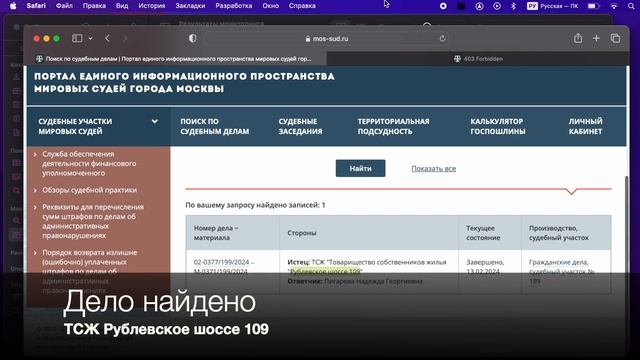The image size is (640, 360).
Task: Collapse search form with red arrow
Action: pos(571,191)
